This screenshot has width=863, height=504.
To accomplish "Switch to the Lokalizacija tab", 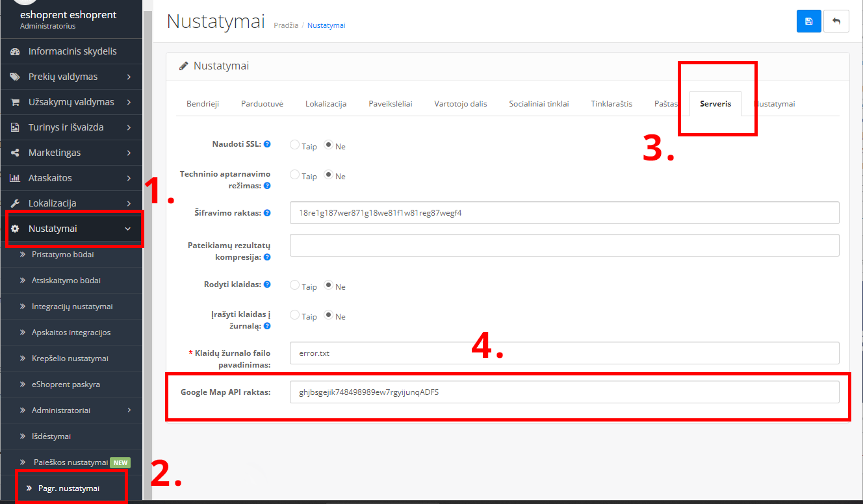I will 326,104.
